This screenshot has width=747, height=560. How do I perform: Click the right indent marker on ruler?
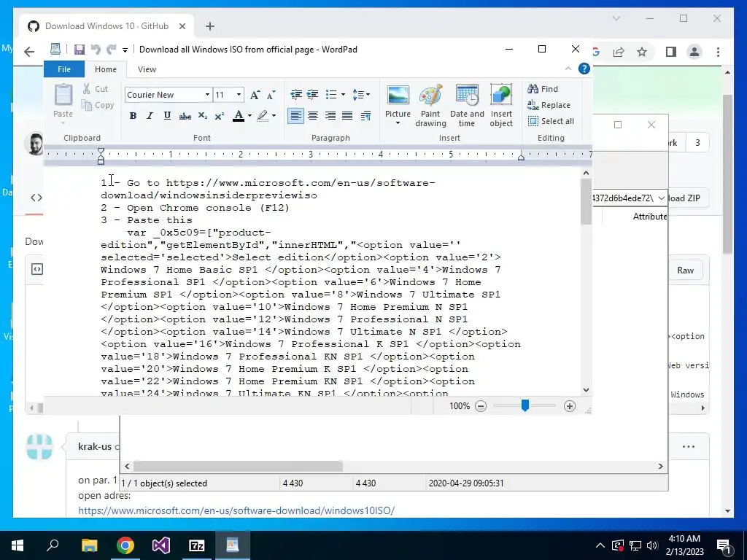click(x=521, y=157)
